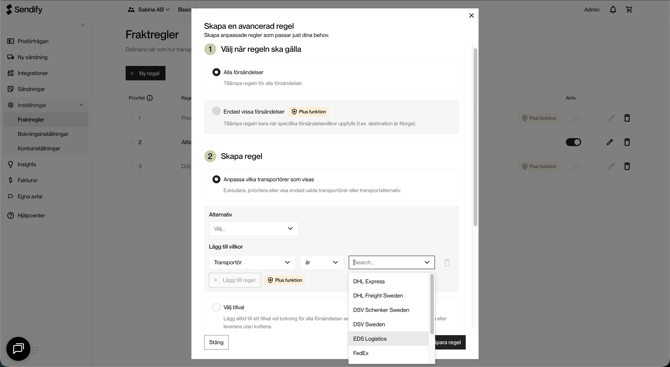The width and height of the screenshot is (670, 367).
Task: Open notifications bell icon
Action: point(613,9)
